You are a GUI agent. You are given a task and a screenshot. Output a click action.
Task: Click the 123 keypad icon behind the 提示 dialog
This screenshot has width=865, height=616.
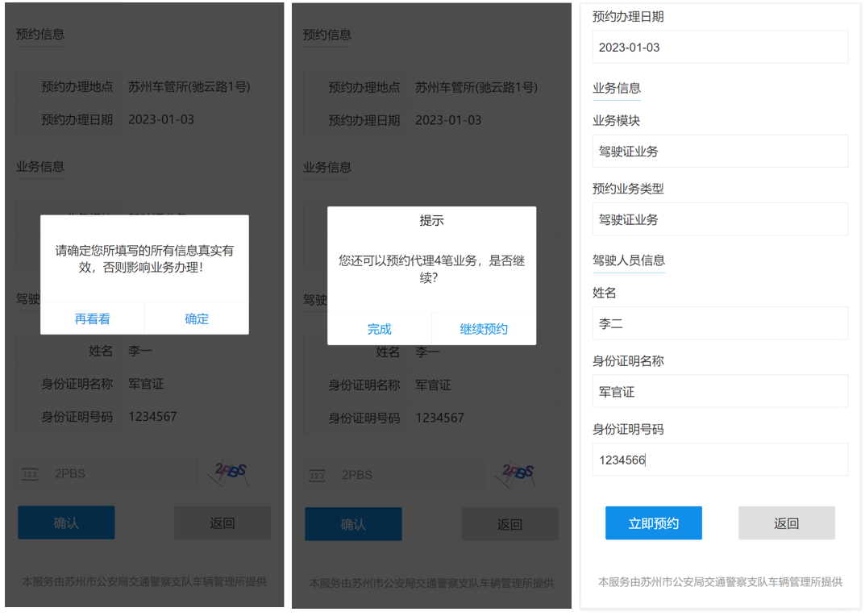click(317, 475)
